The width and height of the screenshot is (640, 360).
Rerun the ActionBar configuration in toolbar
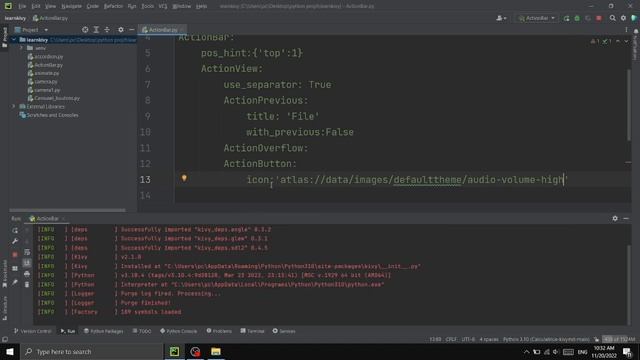click(x=566, y=18)
